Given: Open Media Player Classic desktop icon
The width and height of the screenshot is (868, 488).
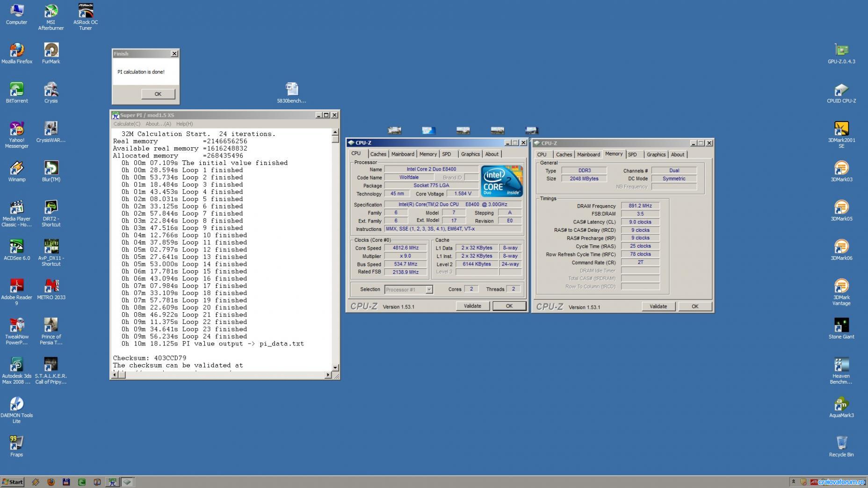Looking at the screenshot, I should click(17, 213).
